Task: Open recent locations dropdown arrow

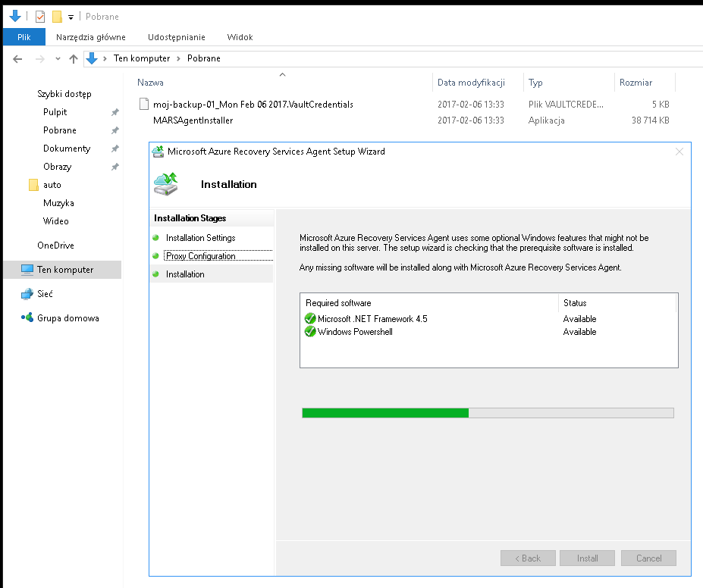Action: 58,58
